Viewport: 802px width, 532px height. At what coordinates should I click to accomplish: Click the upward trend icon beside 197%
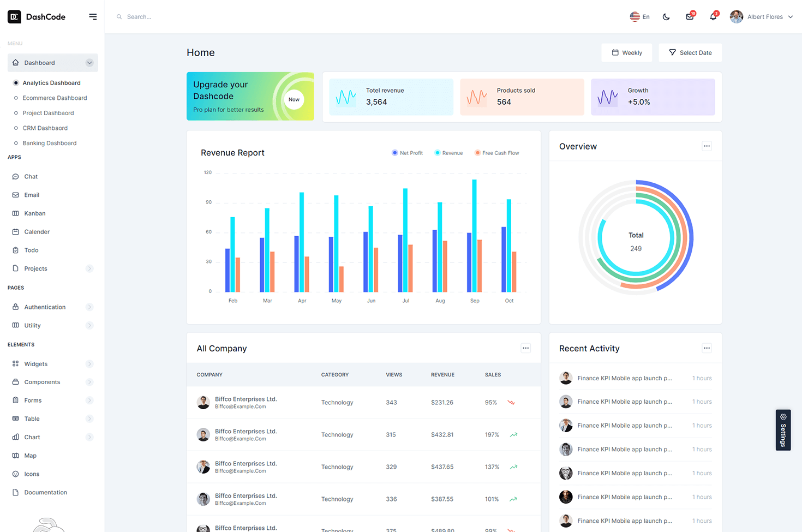513,435
